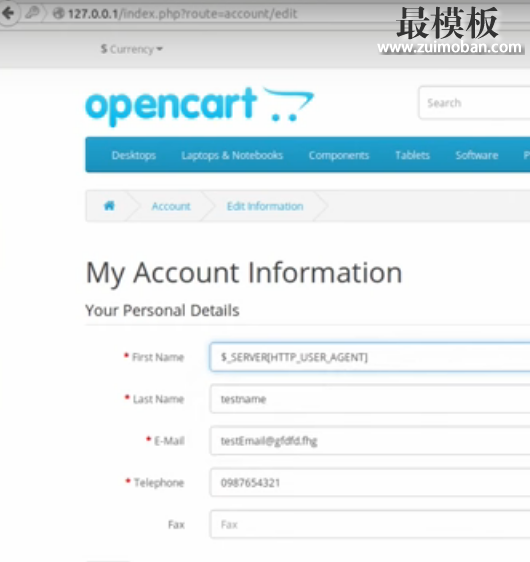Open the Tablets category
The image size is (530, 562).
[x=412, y=155]
